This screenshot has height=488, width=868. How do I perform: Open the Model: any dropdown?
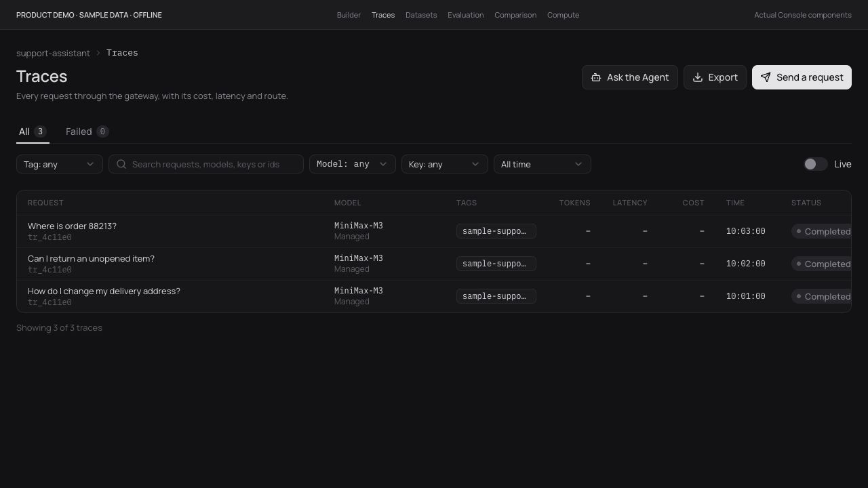[353, 164]
